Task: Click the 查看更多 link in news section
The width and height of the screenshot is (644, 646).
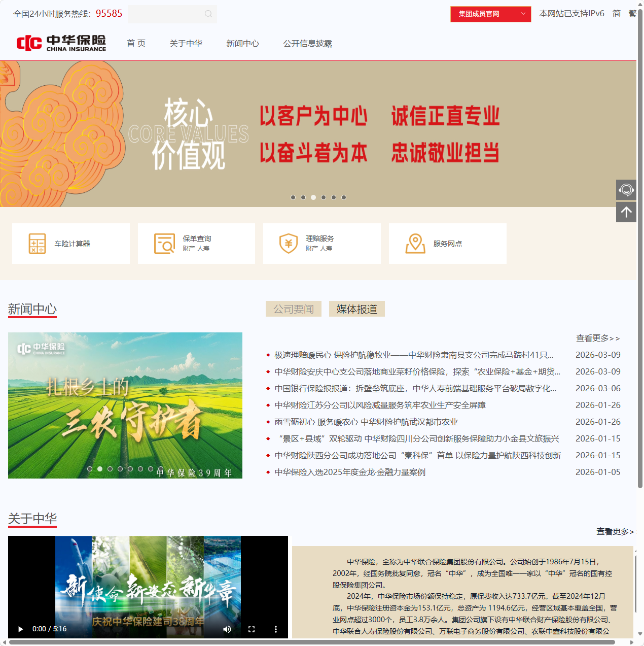Action: [598, 338]
